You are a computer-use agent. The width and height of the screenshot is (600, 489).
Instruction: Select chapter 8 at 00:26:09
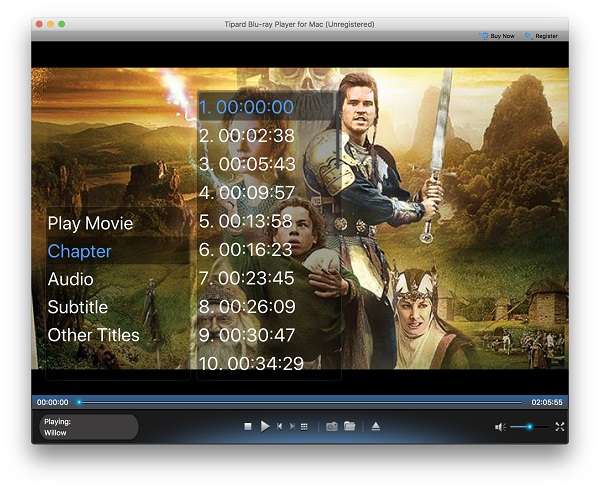247,306
